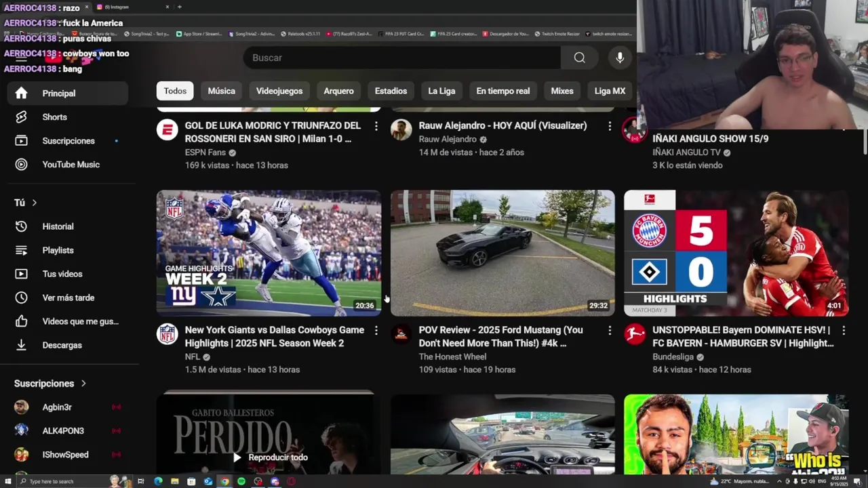Viewport: 868px width, 488px height.
Task: Open Chrome from the Windows taskbar
Action: (224, 481)
